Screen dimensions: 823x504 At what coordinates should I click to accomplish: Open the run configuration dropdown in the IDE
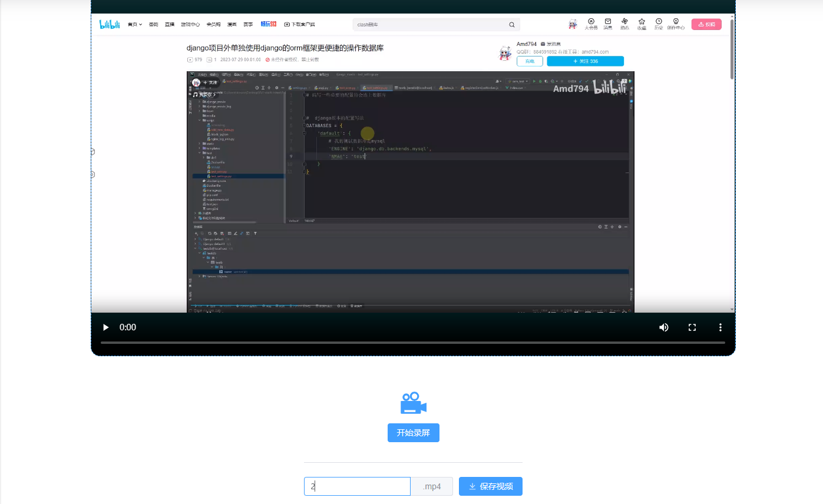click(518, 81)
